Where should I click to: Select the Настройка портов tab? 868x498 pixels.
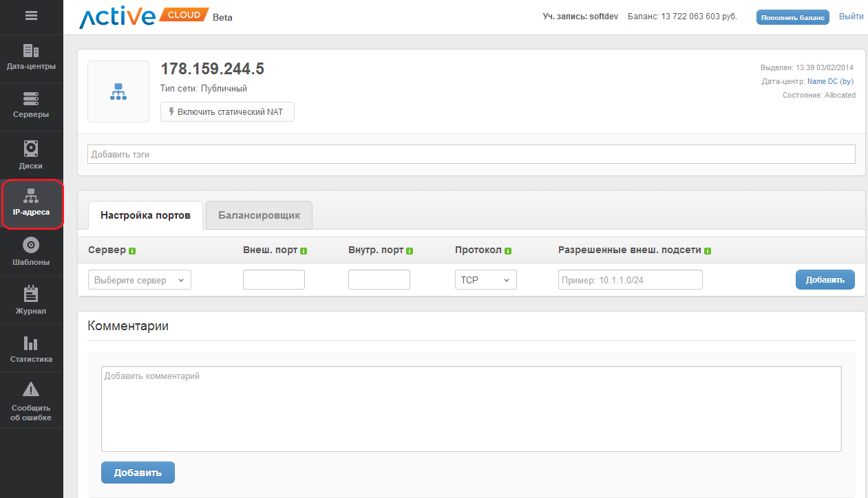click(145, 215)
